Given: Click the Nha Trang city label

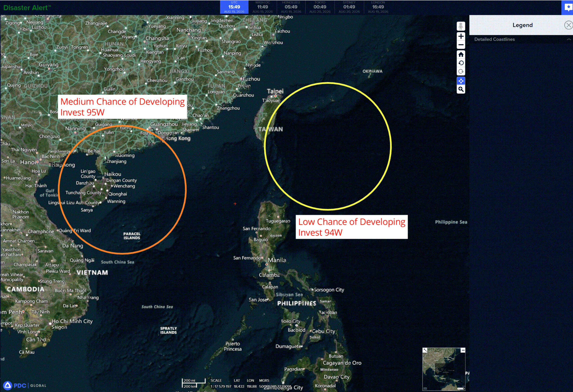Looking at the screenshot, I should click(88, 297).
